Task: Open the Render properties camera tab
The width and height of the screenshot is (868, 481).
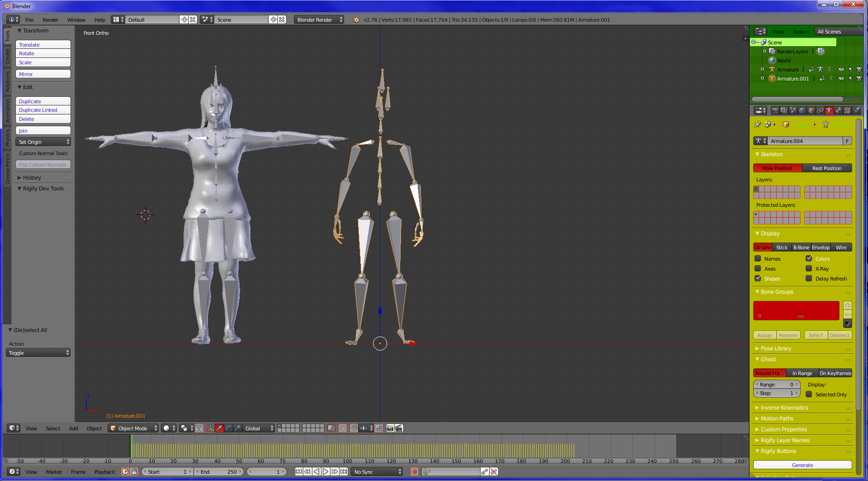Action: pos(775,110)
